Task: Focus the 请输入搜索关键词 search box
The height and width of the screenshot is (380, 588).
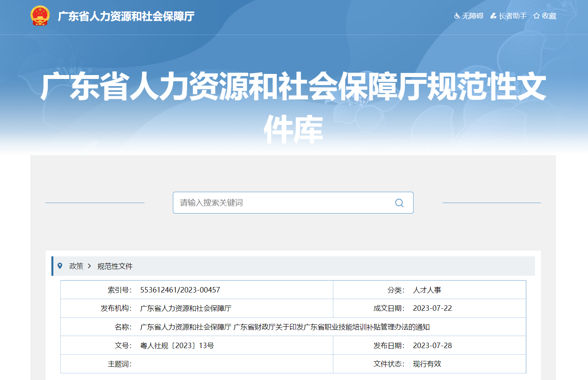Action: [x=293, y=203]
